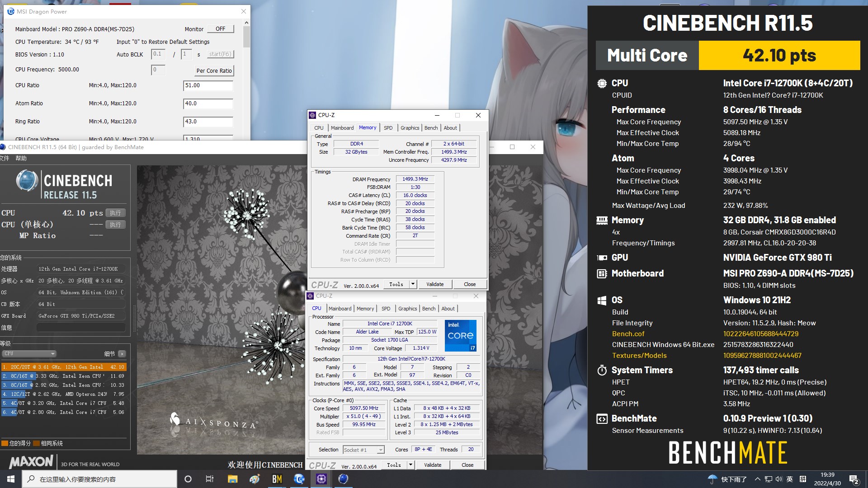Screen dimensions: 868x488
Task: Open the volume speaker tray icon
Action: click(x=778, y=479)
